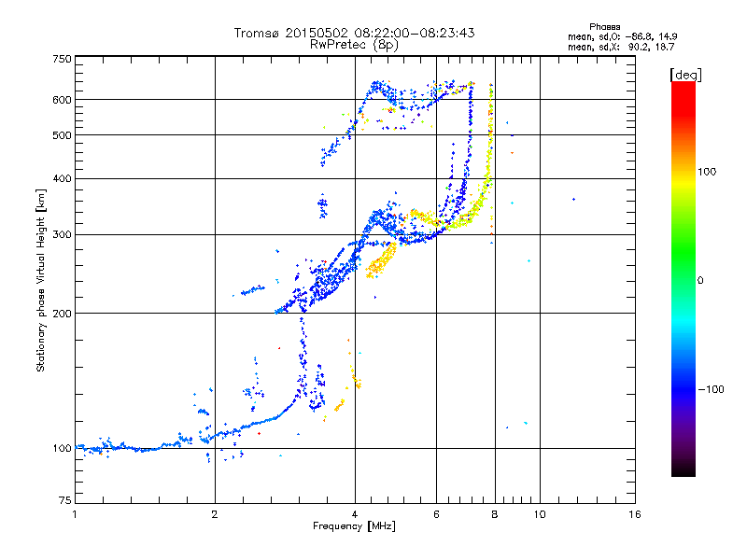Click the colorbar label '0'
Image resolution: width=747 pixels, height=560 pixels.
[x=700, y=281]
